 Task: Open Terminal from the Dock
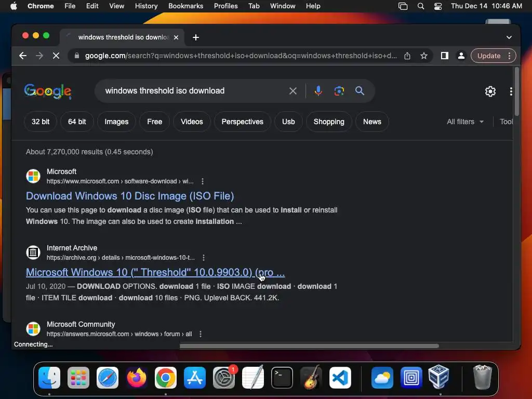point(282,377)
